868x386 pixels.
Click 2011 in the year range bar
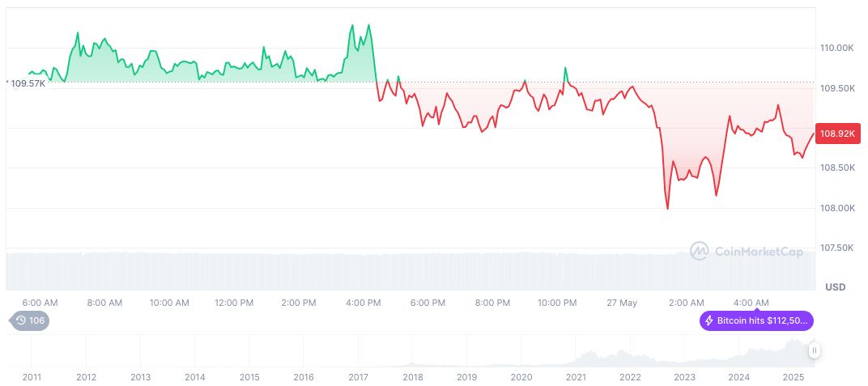click(x=32, y=377)
